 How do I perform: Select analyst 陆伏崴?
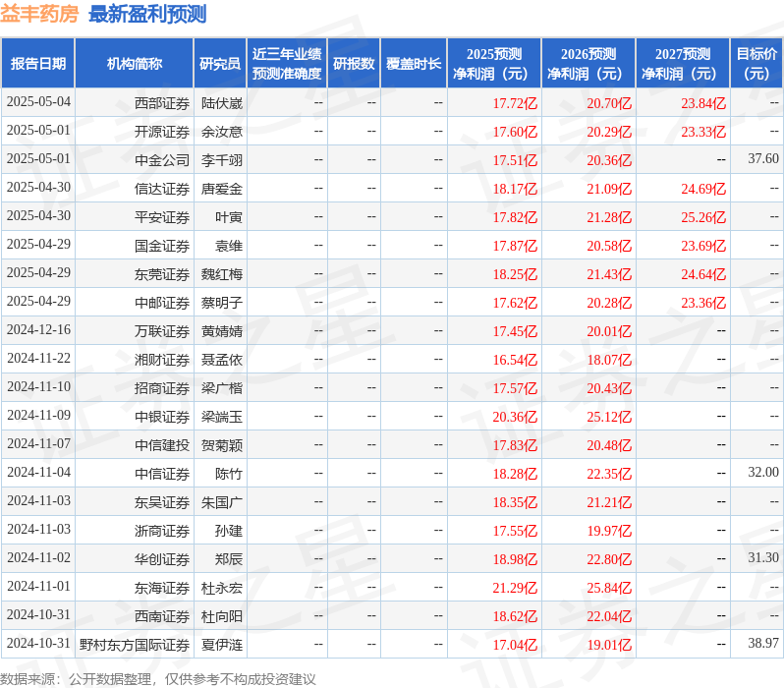221,103
